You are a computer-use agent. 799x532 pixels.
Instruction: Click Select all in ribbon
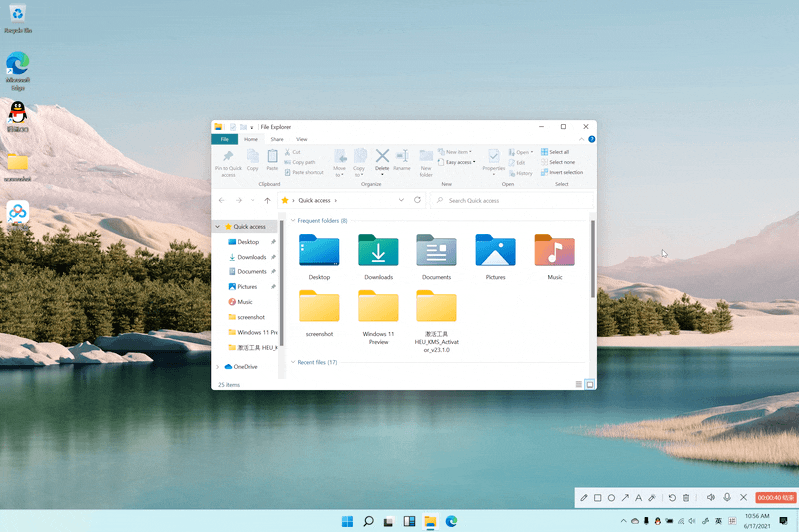555,152
